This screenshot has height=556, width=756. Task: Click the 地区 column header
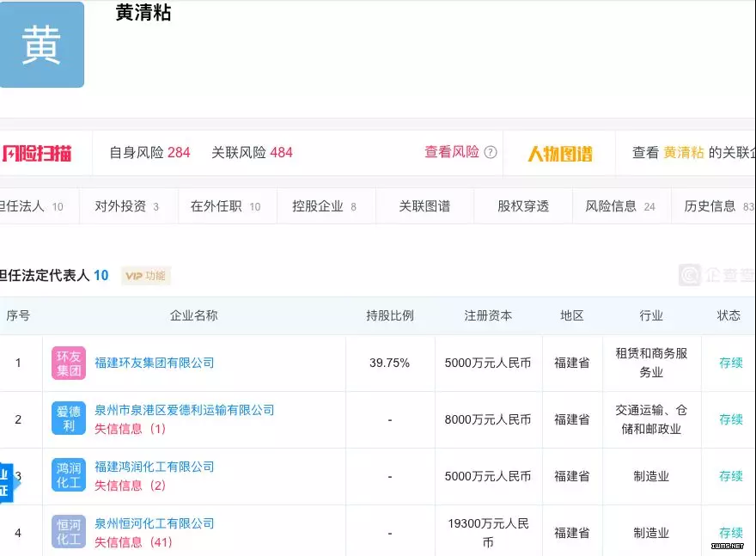click(x=572, y=315)
